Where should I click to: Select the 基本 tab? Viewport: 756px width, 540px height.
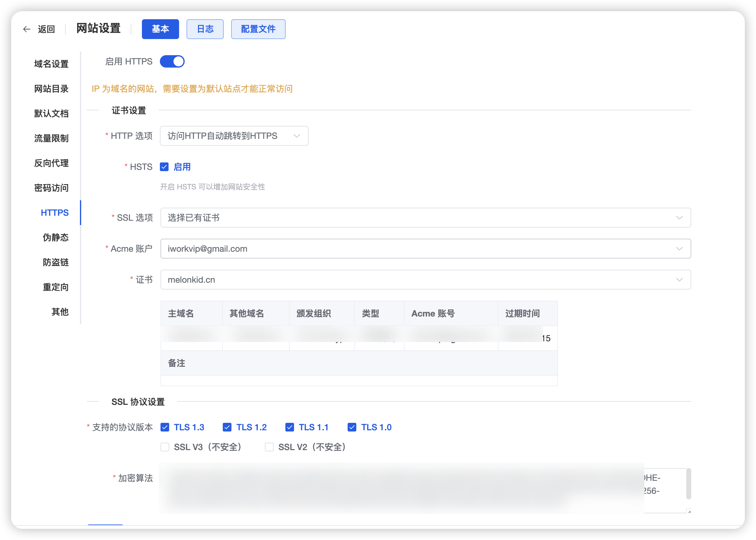160,29
